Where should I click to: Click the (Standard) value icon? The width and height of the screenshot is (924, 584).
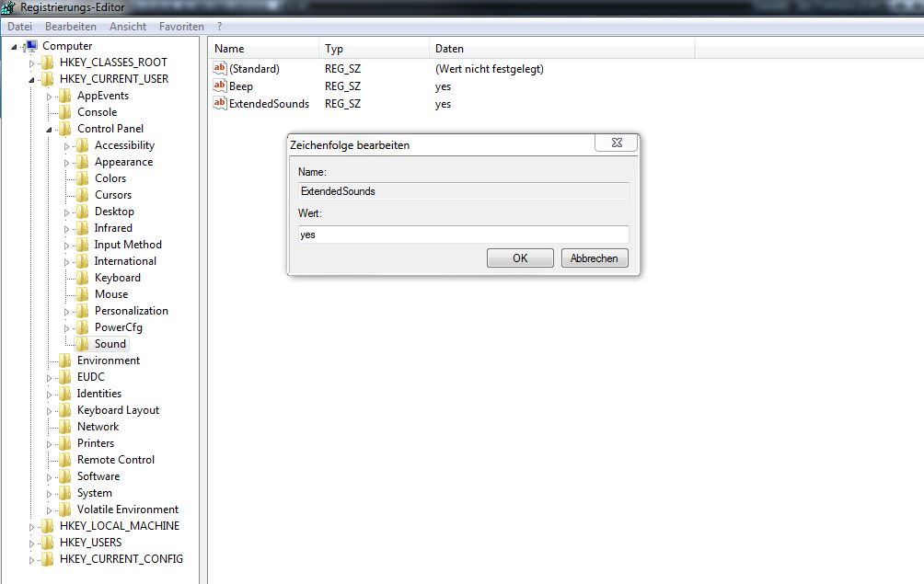(219, 68)
